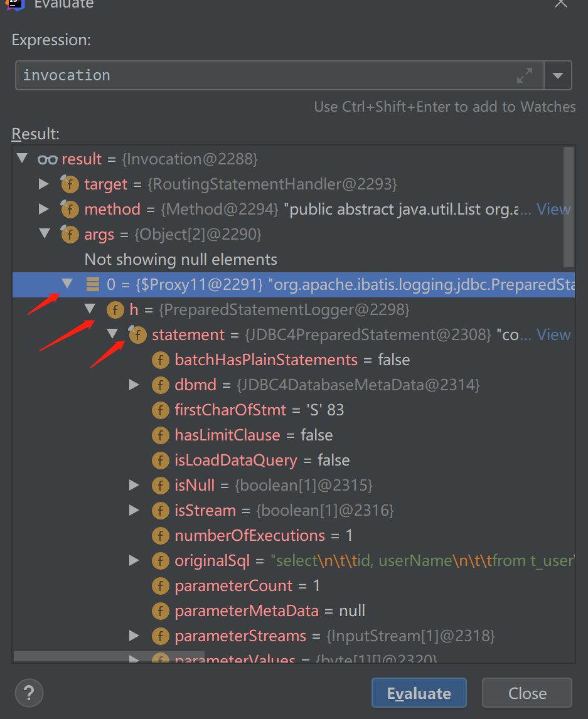Select firstCharOfStmt = 'S' 83 row

pyautogui.click(x=294, y=410)
